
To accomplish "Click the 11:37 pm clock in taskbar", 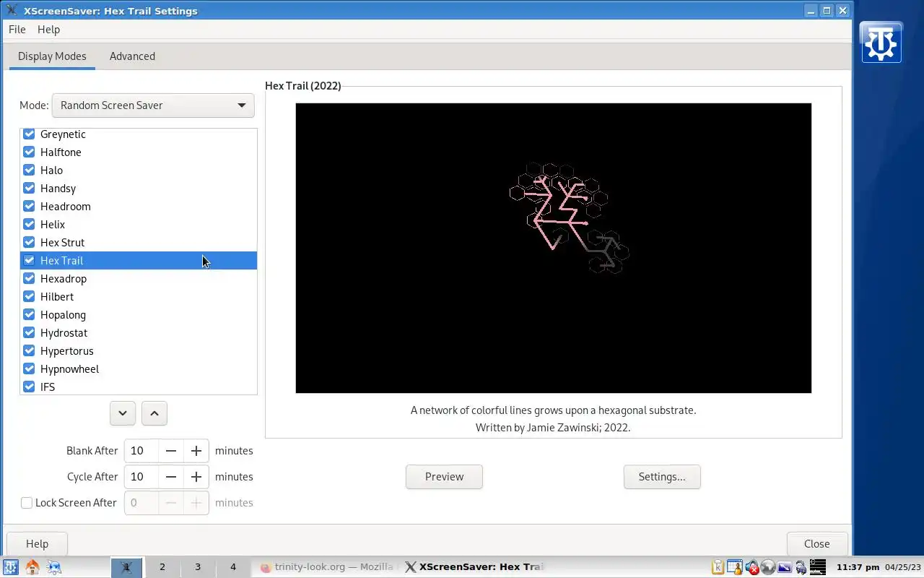I will (858, 567).
